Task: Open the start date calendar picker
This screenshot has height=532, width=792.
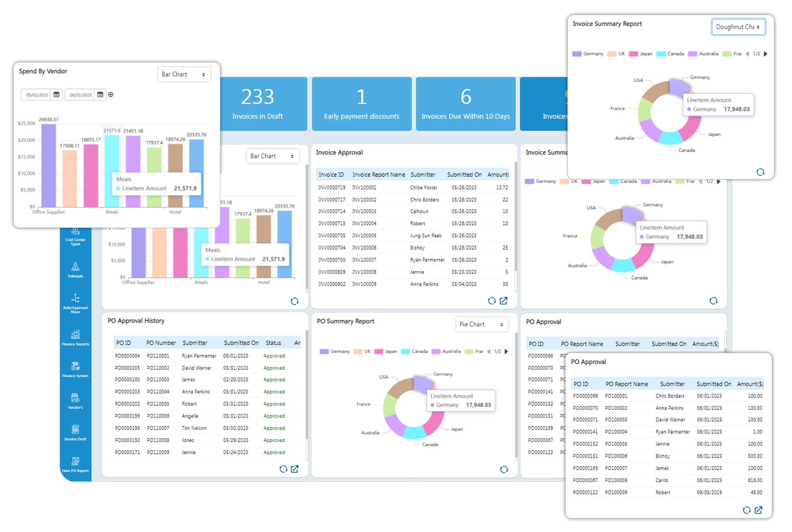Action: pyautogui.click(x=56, y=94)
